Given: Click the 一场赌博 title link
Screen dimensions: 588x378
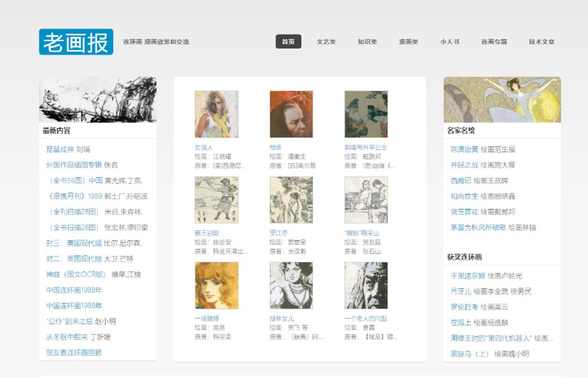Looking at the screenshot, I should (207, 318).
